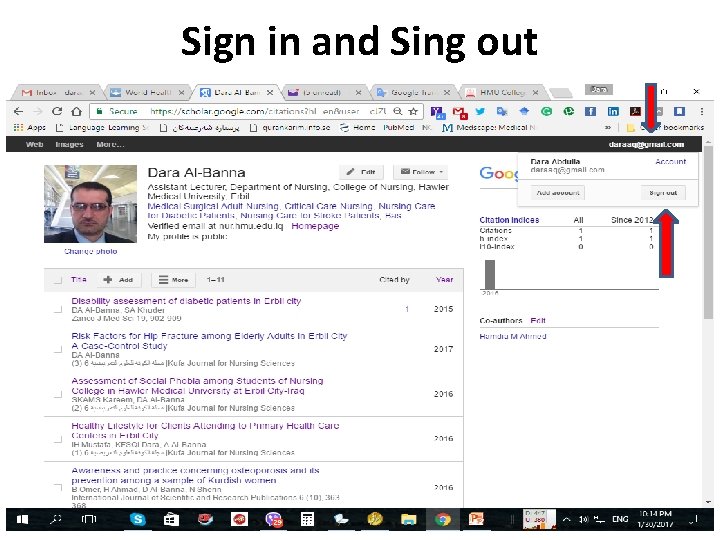Open the darasq@gmail.com account menu
The height and width of the screenshot is (540, 720).
[x=646, y=144]
